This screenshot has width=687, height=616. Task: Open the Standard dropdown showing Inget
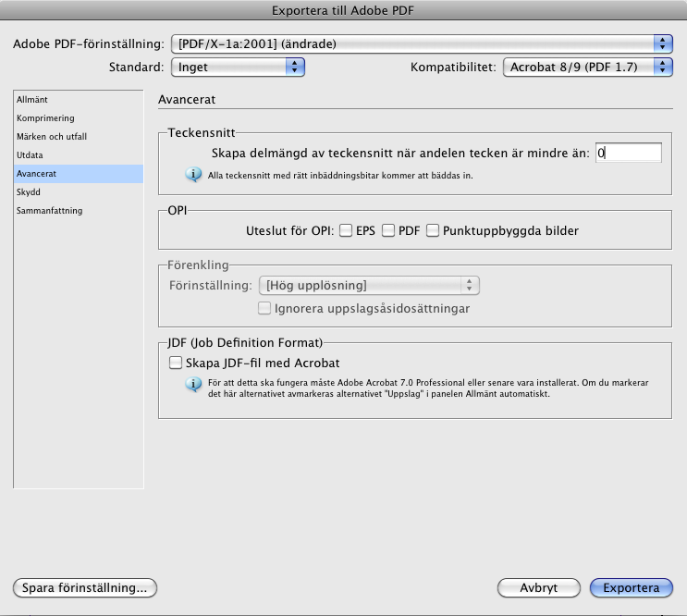point(238,67)
